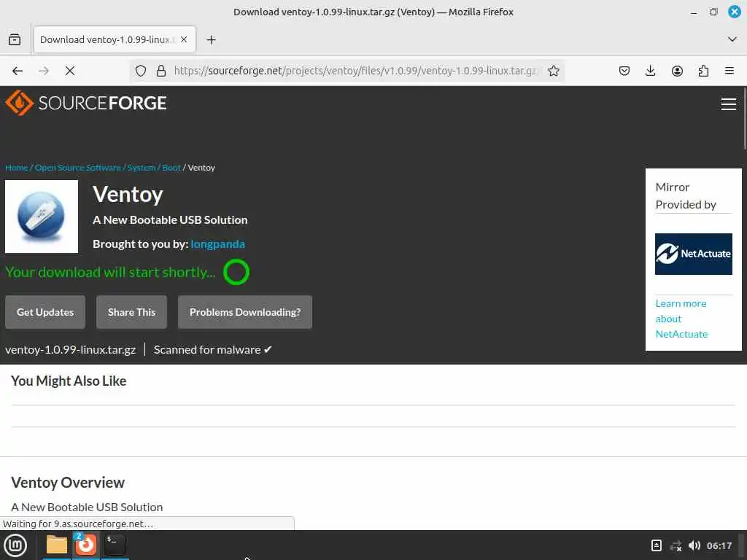Follow the Open Source Software breadcrumb
747x560 pixels.
[77, 168]
